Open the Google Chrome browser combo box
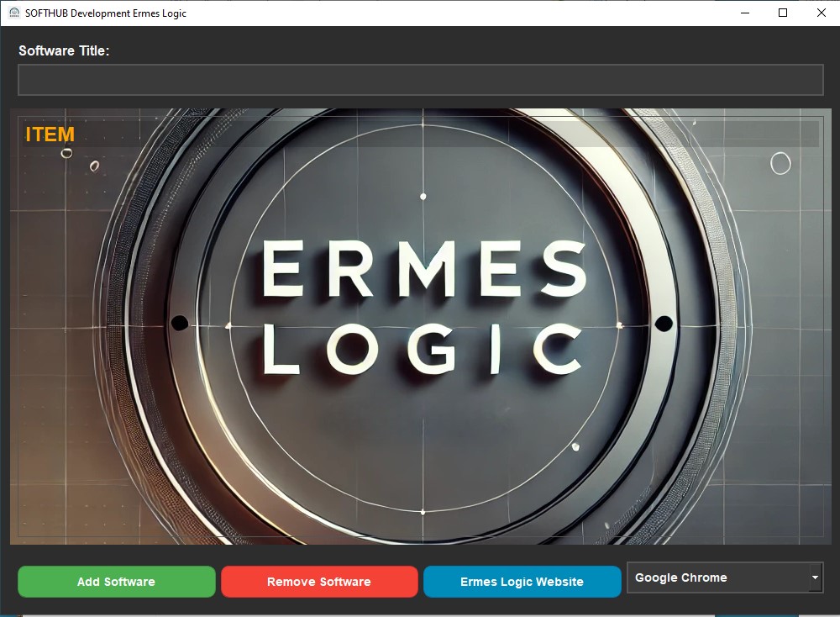Image resolution: width=840 pixels, height=617 pixels. pyautogui.click(x=717, y=577)
